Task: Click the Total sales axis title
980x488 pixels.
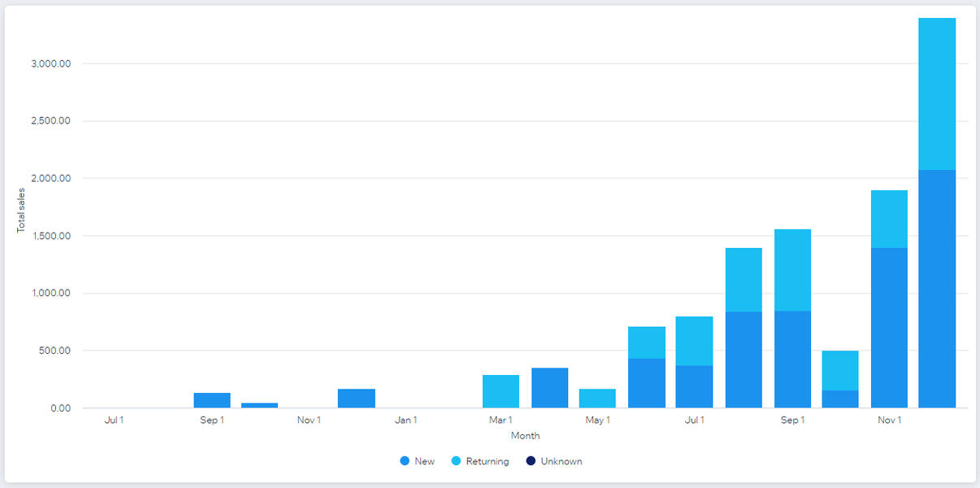Action: (22, 210)
